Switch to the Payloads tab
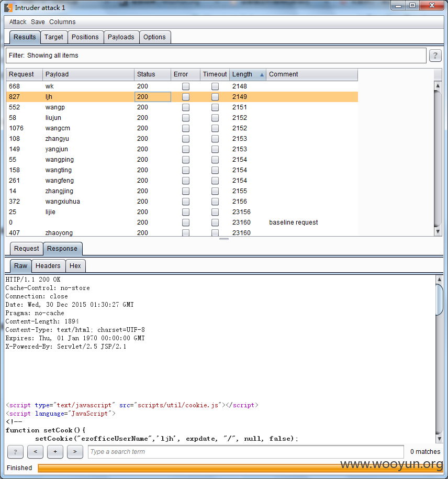448x479 pixels. pyautogui.click(x=121, y=37)
